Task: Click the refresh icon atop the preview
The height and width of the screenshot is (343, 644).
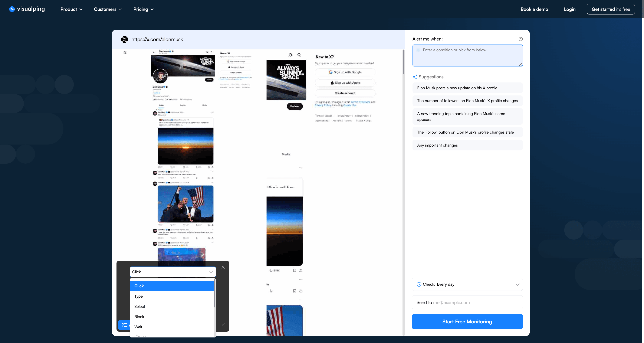Action: point(290,55)
